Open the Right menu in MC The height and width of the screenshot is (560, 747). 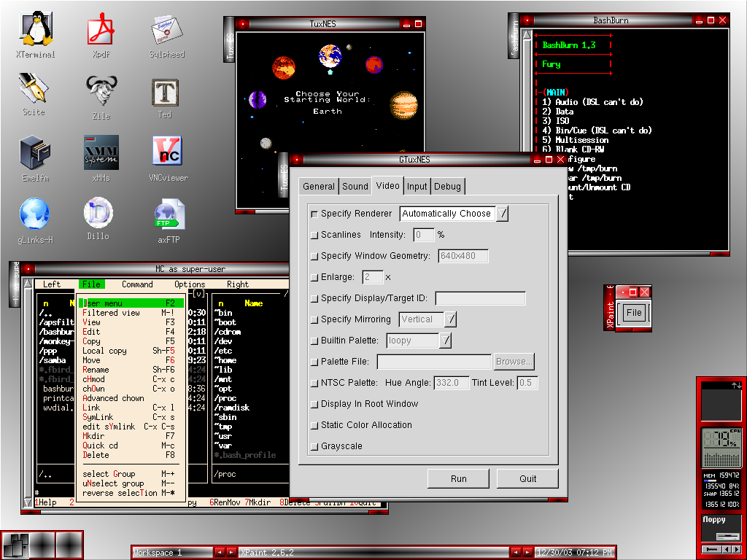(237, 284)
